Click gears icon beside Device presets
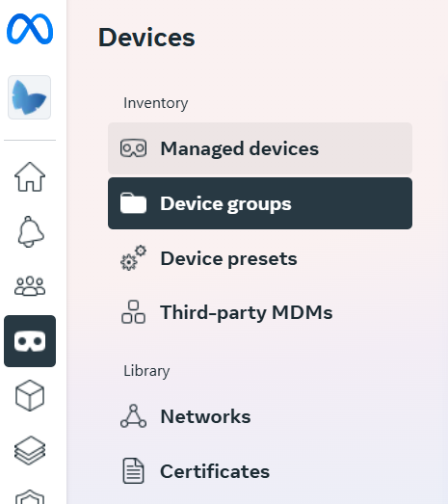448x504 pixels. [133, 258]
